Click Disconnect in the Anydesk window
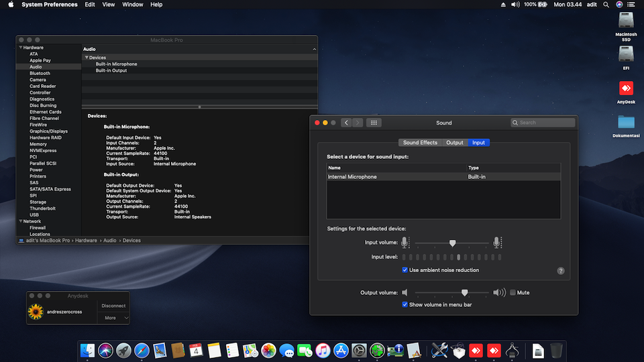The width and height of the screenshot is (644, 362). (x=113, y=306)
